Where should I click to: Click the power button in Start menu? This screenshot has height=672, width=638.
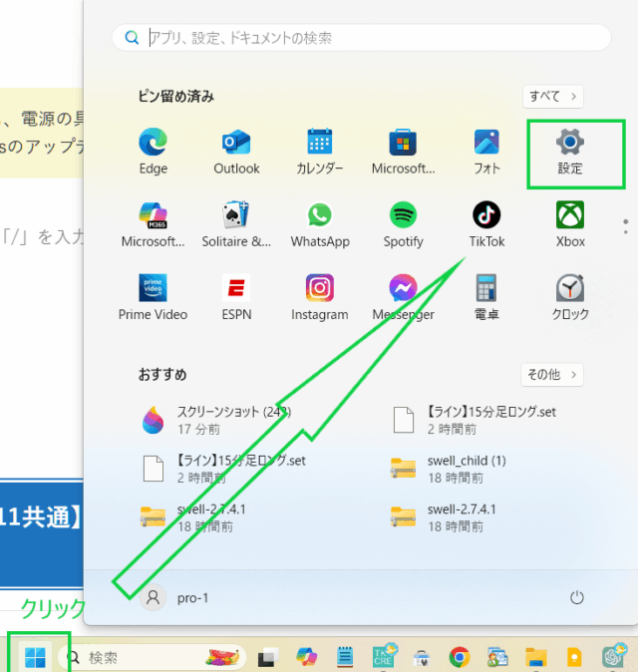click(577, 597)
